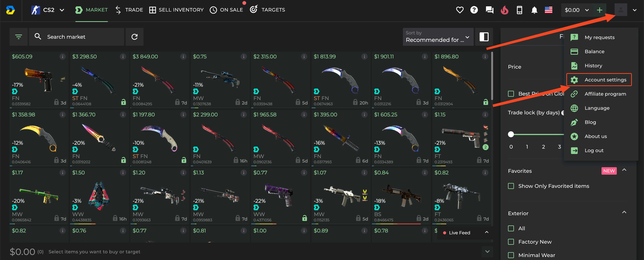Add funds with the plus button

(x=599, y=10)
